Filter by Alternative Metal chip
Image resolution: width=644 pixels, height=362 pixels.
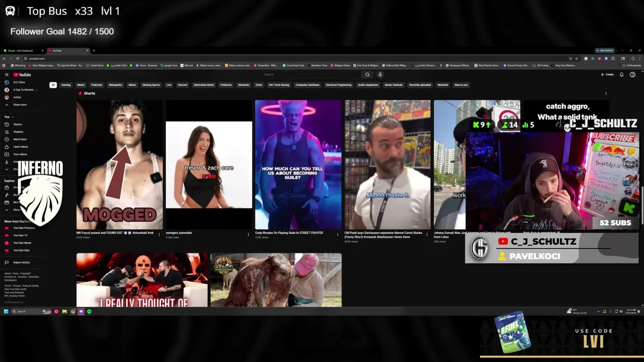204,85
